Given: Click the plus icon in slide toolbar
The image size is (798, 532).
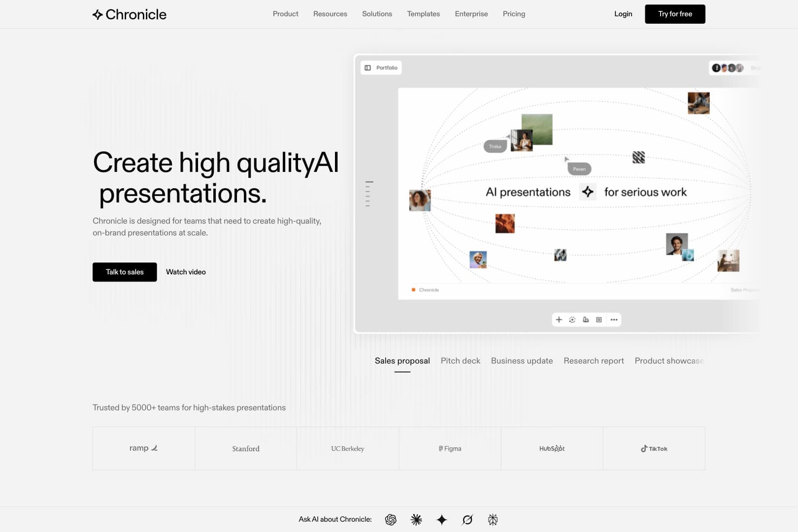Looking at the screenshot, I should [559, 320].
